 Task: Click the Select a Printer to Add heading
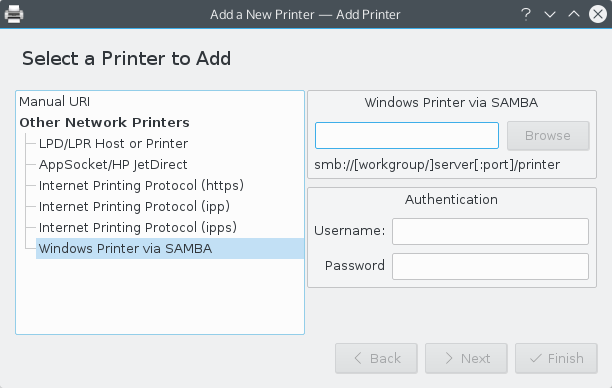click(126, 59)
